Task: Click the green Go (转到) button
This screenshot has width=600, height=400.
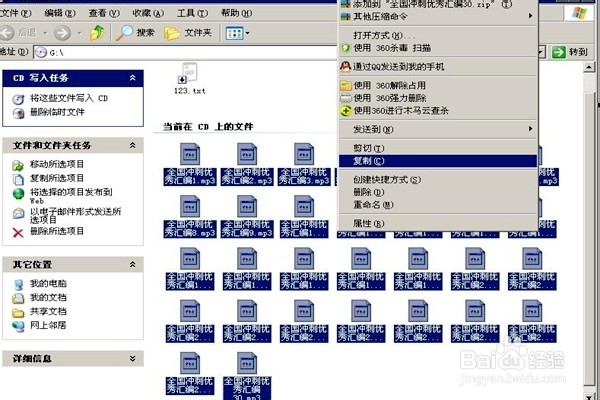Action: pos(569,52)
